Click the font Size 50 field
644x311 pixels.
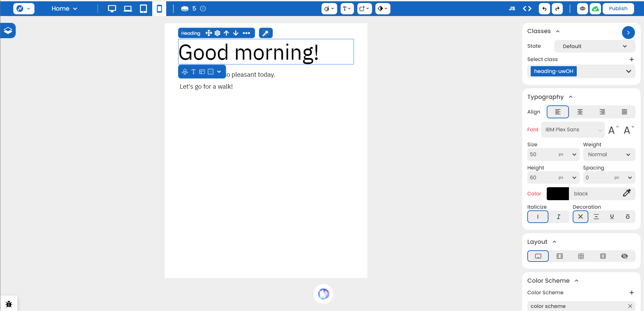pyautogui.click(x=542, y=154)
